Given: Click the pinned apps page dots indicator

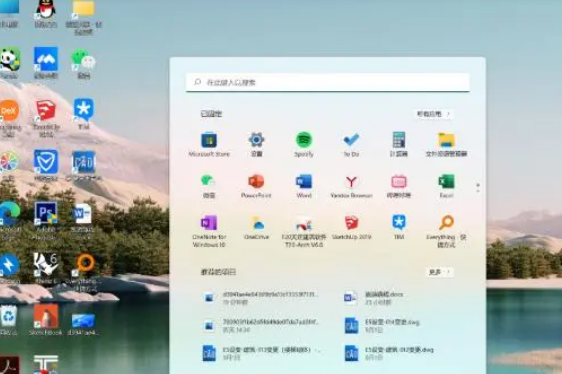Looking at the screenshot, I should [x=478, y=188].
